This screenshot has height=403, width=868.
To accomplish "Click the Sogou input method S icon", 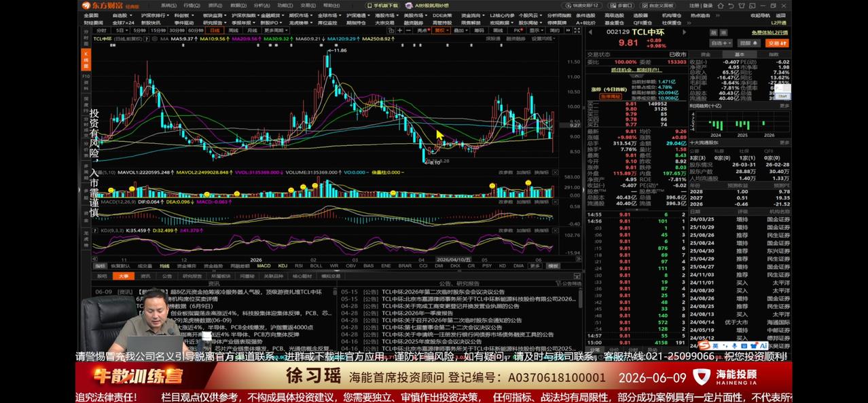I will coord(703,345).
